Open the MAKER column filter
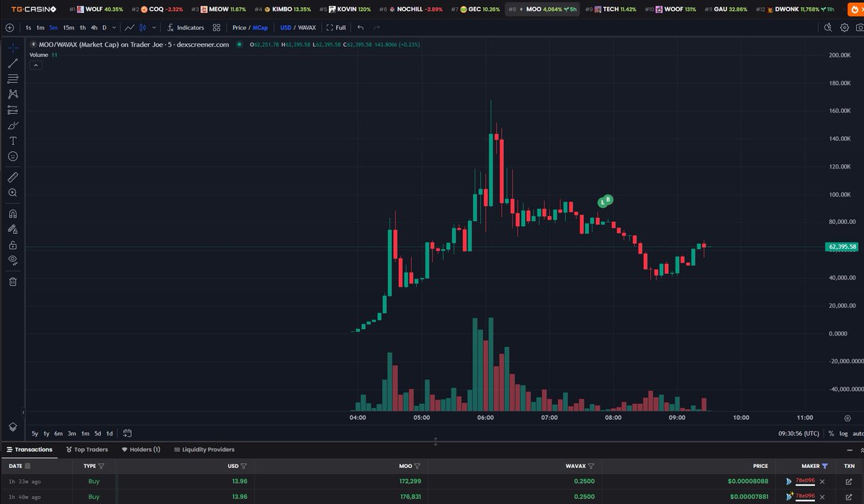Image resolution: width=864 pixels, height=504 pixels. [x=824, y=467]
